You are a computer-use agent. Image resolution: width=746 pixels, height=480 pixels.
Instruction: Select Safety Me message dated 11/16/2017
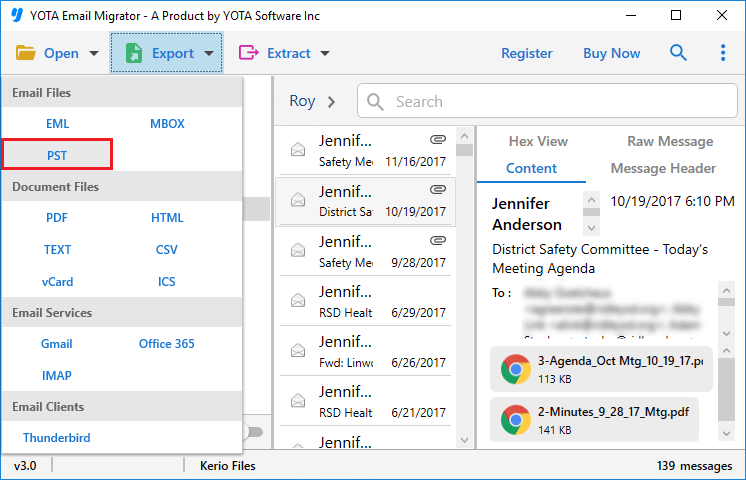[x=365, y=150]
